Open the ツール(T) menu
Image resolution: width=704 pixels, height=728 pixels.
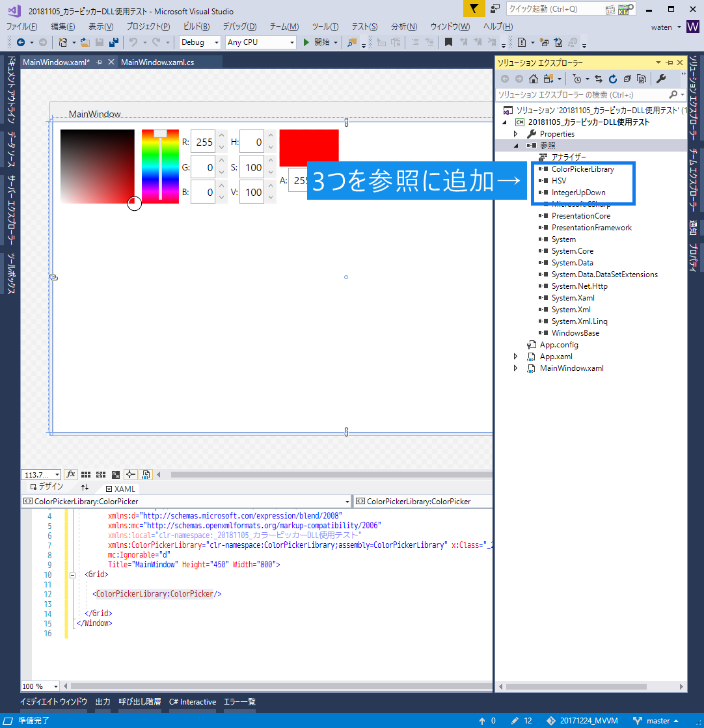pos(325,27)
